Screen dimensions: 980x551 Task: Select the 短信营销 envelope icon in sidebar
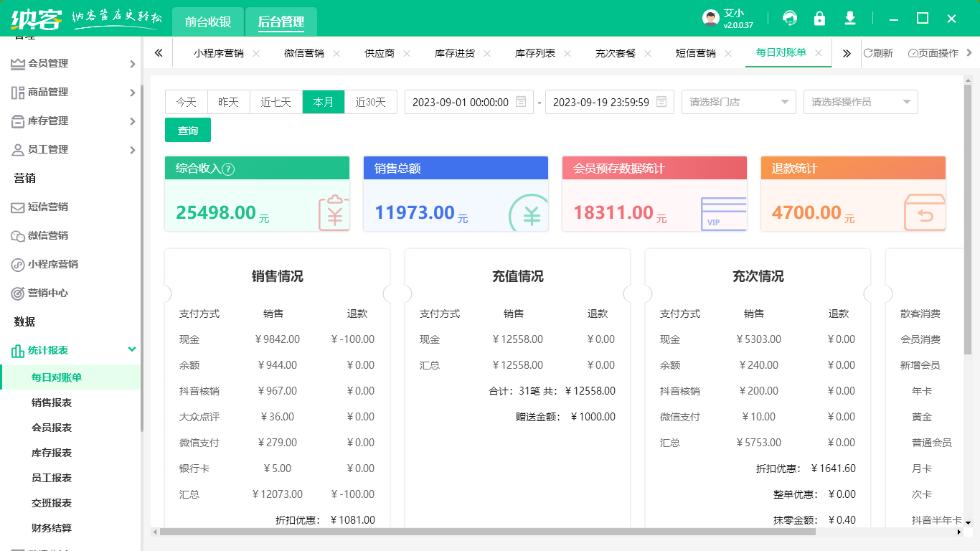point(18,207)
